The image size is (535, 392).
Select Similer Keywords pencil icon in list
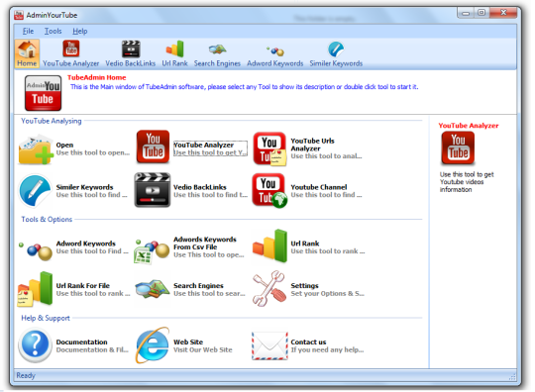tap(35, 190)
